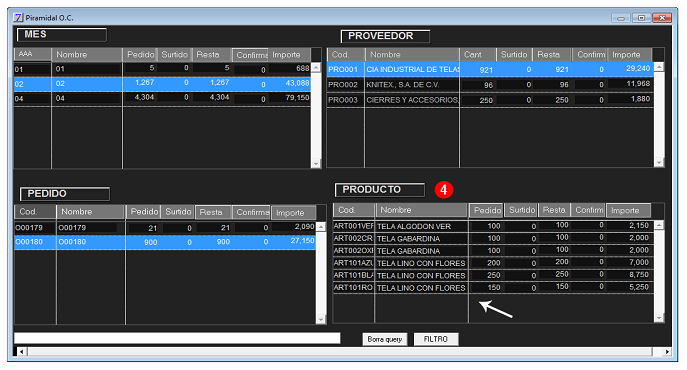Click MES grid scroll-up arrow
This screenshot has width=687, height=370.
pos(316,68)
